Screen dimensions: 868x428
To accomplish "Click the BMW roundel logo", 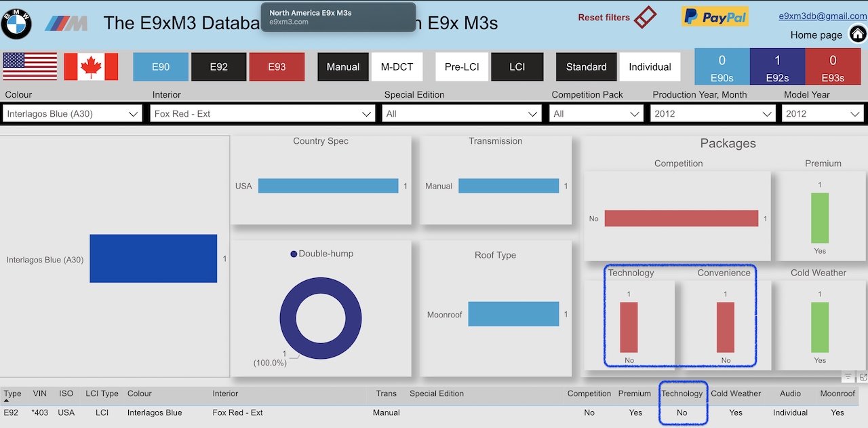I will 16,24.
